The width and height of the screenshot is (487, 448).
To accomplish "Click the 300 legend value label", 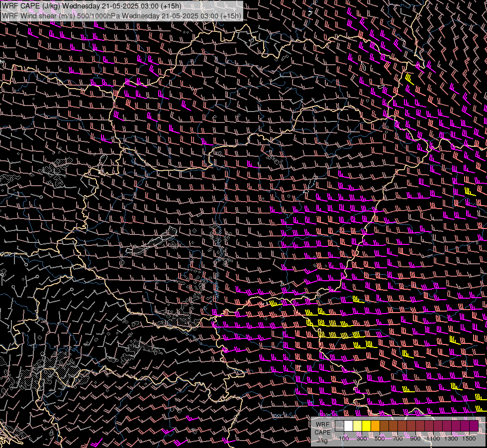I will point(362,439).
